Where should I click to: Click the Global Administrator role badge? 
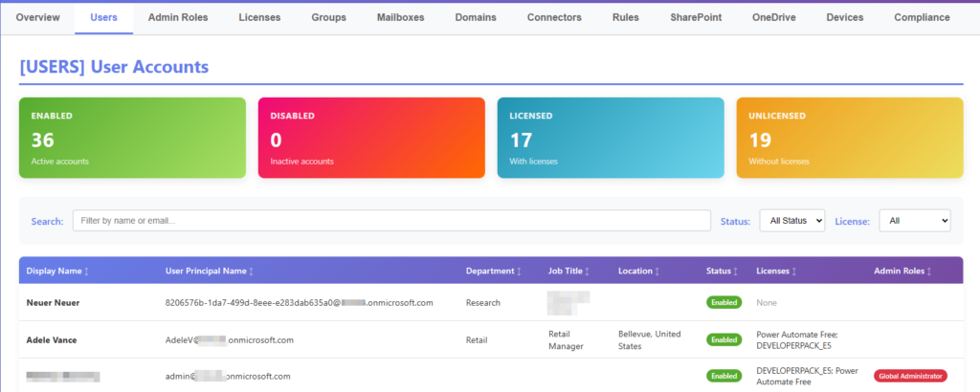(x=909, y=376)
